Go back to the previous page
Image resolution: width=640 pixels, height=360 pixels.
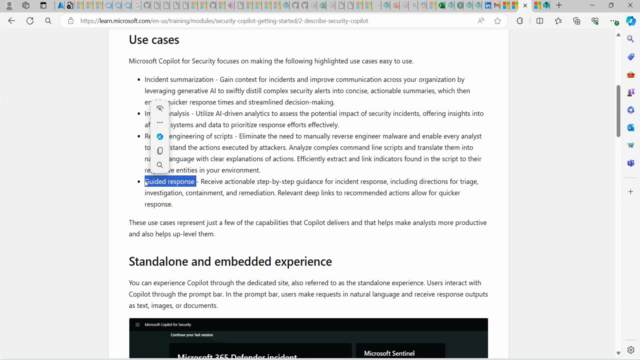(11, 21)
